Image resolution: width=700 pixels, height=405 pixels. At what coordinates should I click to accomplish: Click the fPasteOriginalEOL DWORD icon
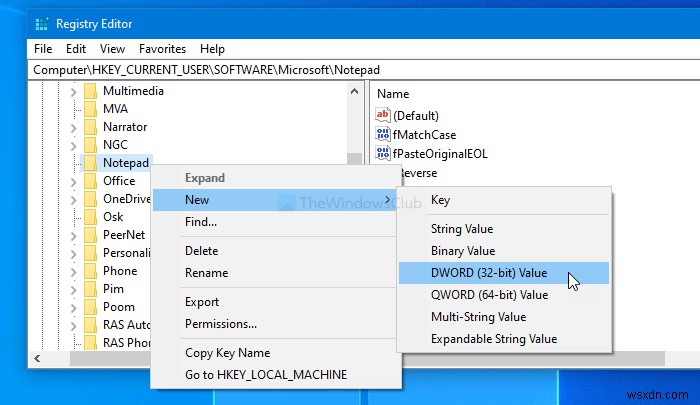pos(383,153)
